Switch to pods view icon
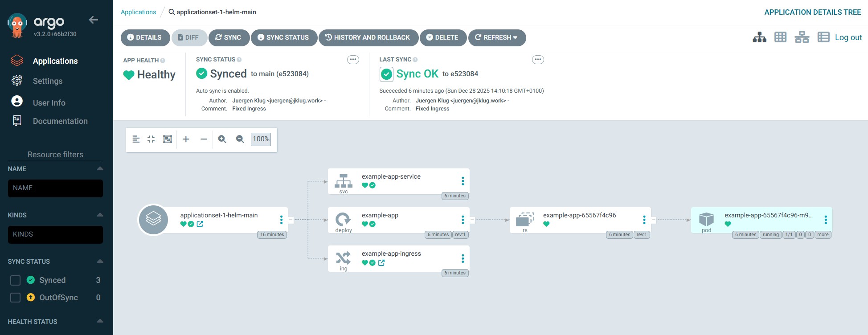The image size is (868, 335). 780,37
